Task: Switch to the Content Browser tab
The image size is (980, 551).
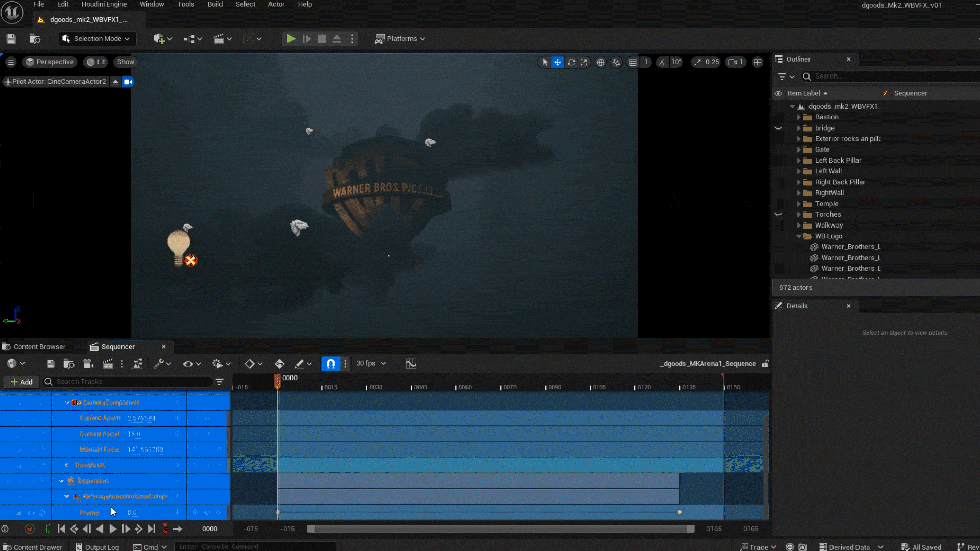Action: pyautogui.click(x=34, y=347)
